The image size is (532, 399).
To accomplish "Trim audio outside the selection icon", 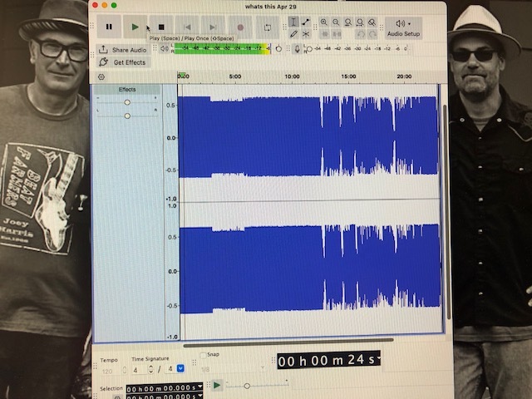I will pyautogui.click(x=325, y=34).
